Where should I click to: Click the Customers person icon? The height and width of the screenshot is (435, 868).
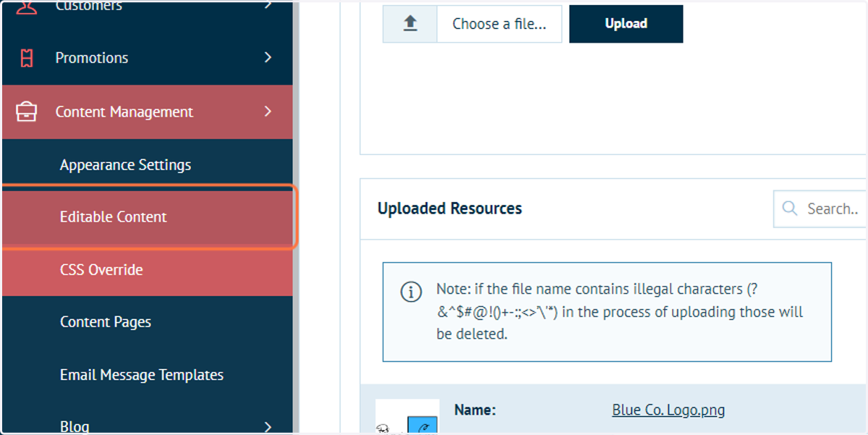click(27, 7)
